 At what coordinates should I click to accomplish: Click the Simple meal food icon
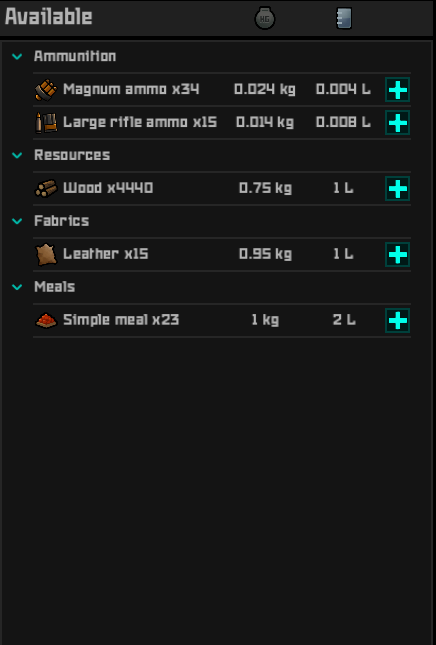coord(46,320)
